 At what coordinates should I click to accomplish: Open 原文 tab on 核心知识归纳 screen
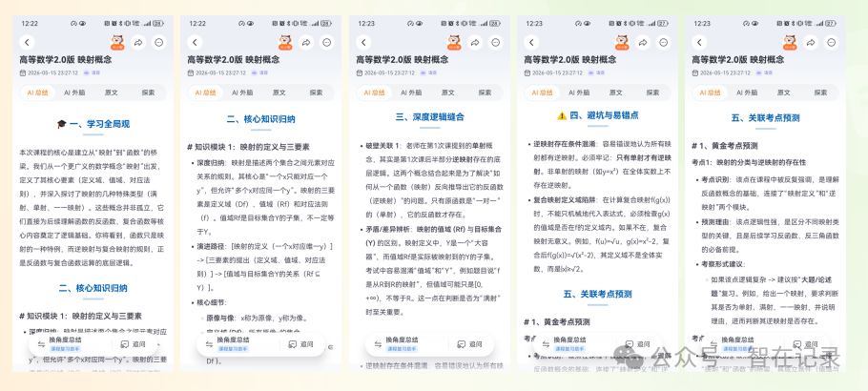(279, 93)
